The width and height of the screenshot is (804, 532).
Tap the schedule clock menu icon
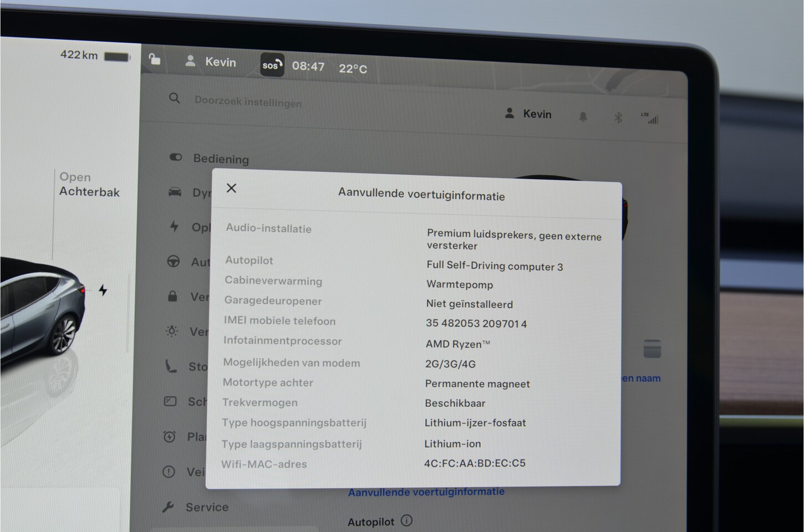pos(169,437)
